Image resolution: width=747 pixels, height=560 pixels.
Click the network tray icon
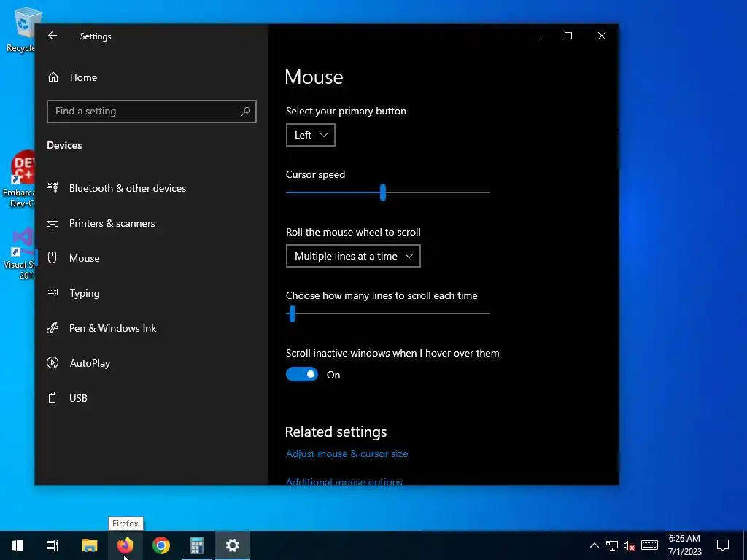[x=612, y=545]
